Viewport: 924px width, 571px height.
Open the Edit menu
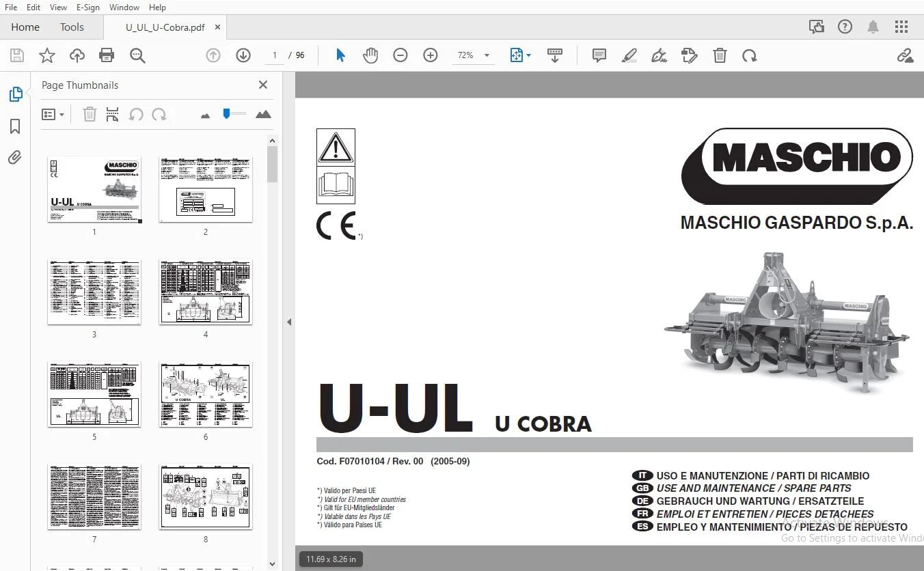33,7
